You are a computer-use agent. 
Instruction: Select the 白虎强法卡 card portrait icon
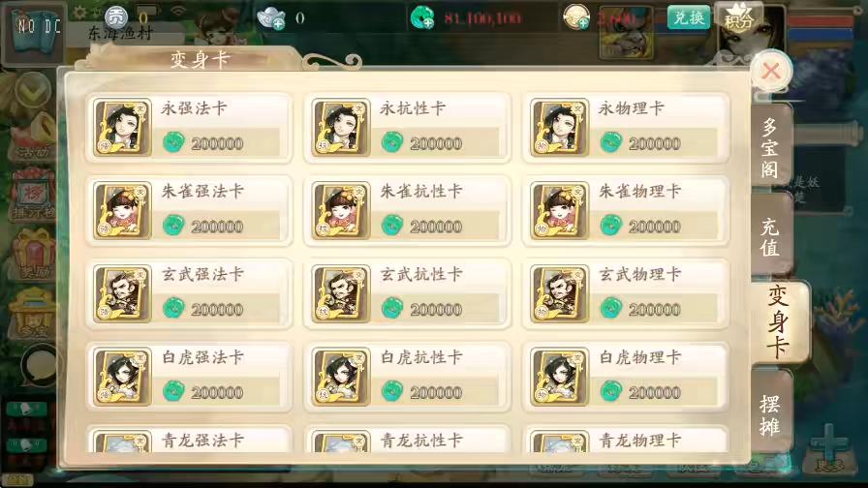tap(122, 377)
